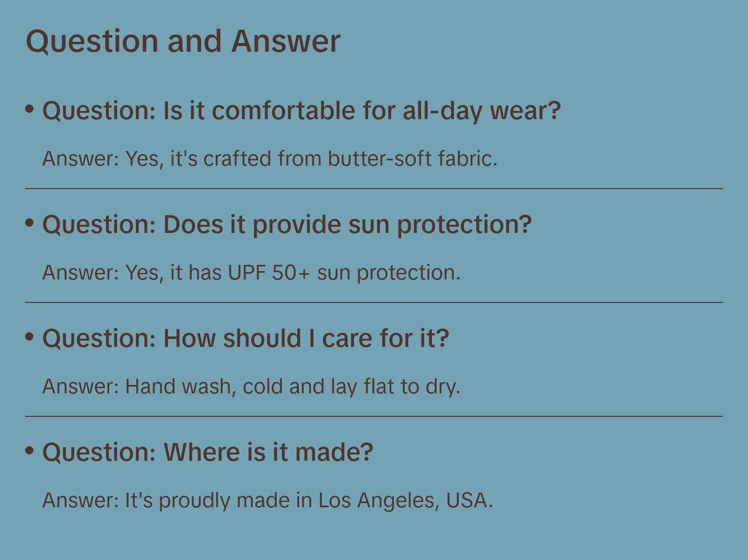Viewport: 748px width, 560px height.
Task: Click the divider below the butter-soft fabric answer
Action: (374, 189)
